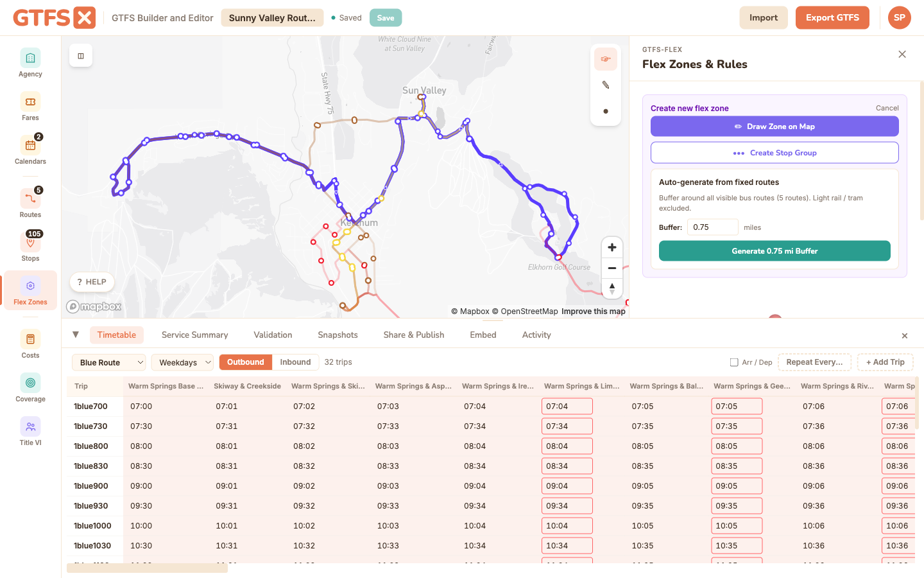
Task: Select the pointing-hand select tool on map
Action: (605, 59)
